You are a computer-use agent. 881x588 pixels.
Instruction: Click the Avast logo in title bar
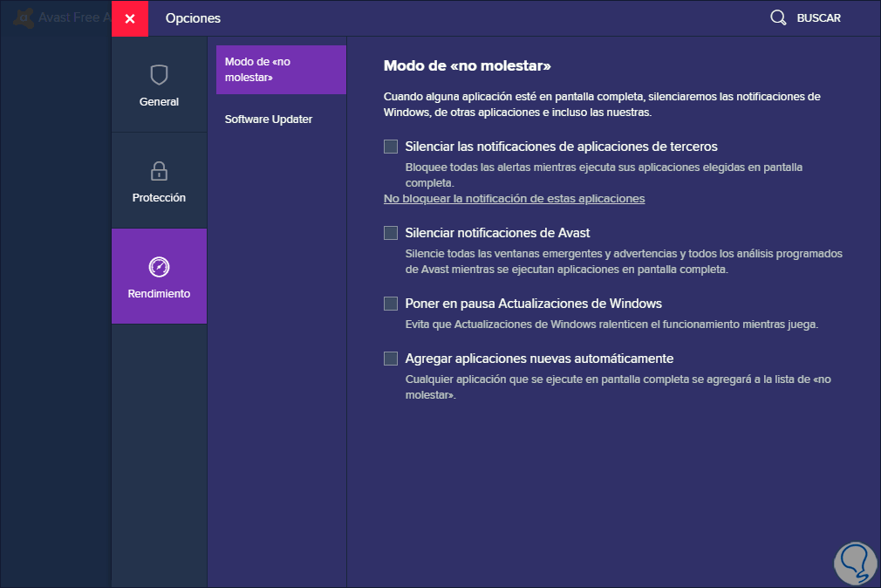pos(24,17)
